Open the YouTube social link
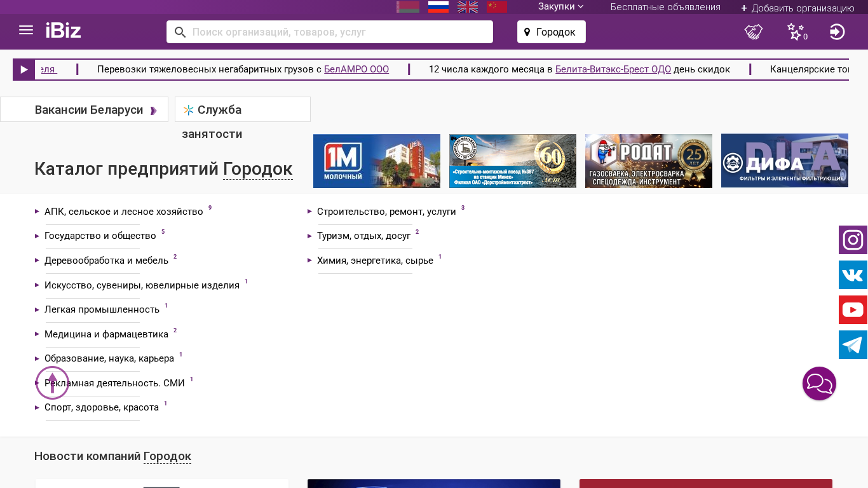 pos(853,310)
